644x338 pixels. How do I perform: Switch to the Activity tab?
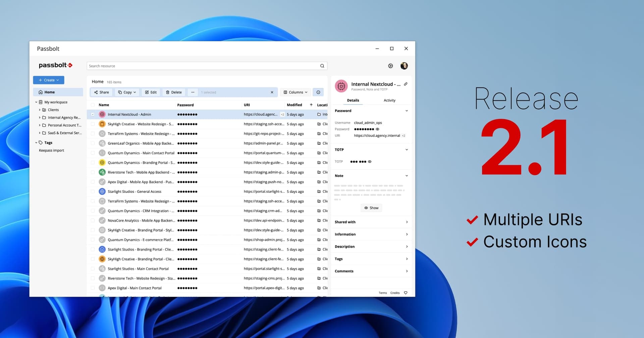tap(389, 100)
